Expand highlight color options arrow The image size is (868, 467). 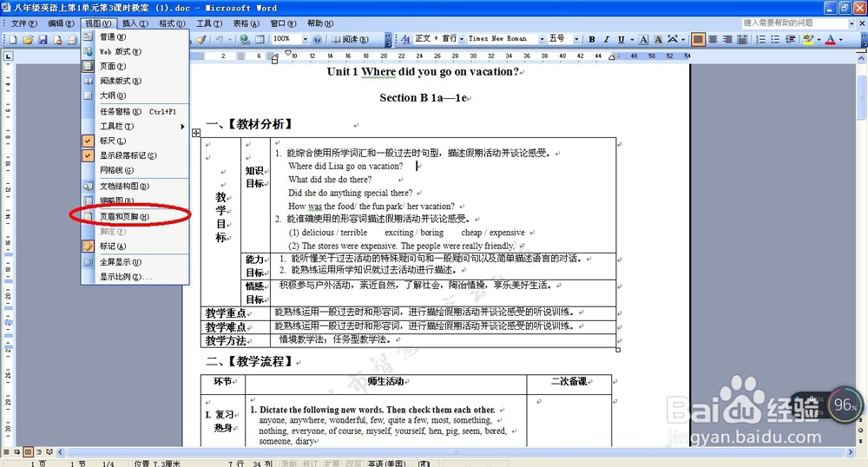point(819,39)
